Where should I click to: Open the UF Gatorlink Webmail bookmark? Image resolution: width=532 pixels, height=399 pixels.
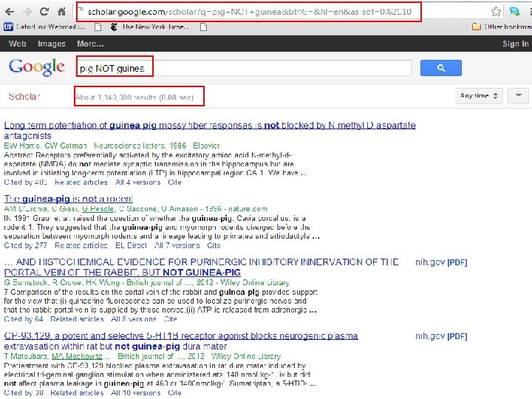[44, 27]
